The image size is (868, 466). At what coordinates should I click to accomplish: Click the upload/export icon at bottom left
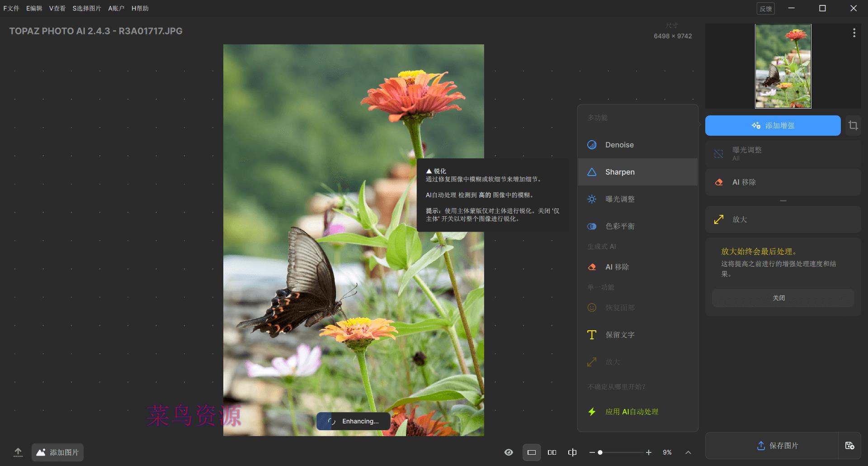(18, 452)
